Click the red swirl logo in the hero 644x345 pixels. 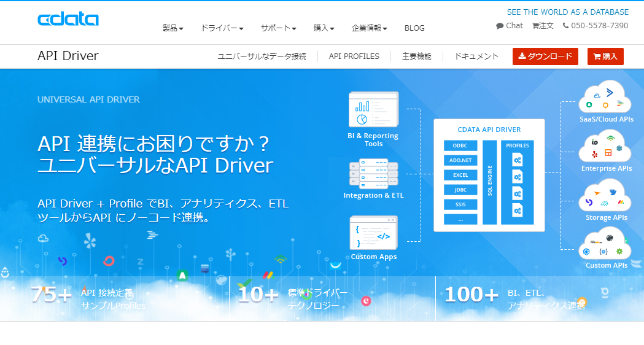(109, 261)
